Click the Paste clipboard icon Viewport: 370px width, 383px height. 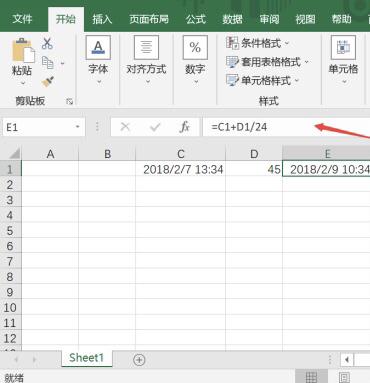(x=23, y=50)
